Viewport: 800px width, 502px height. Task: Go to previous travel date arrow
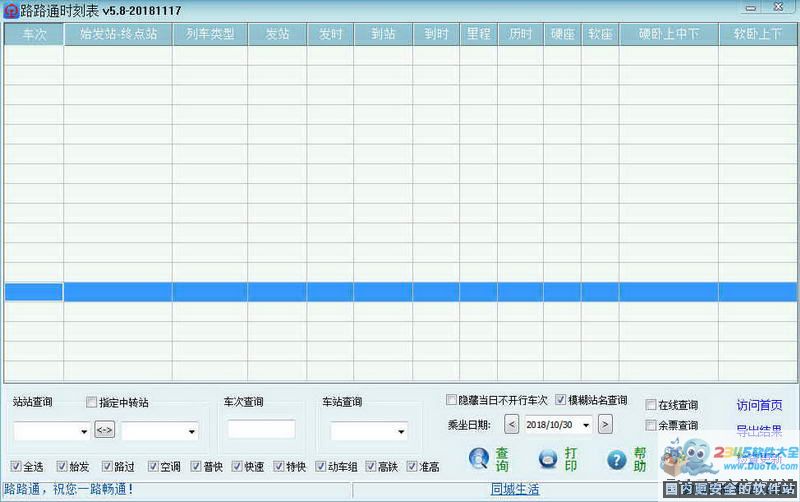(512, 424)
